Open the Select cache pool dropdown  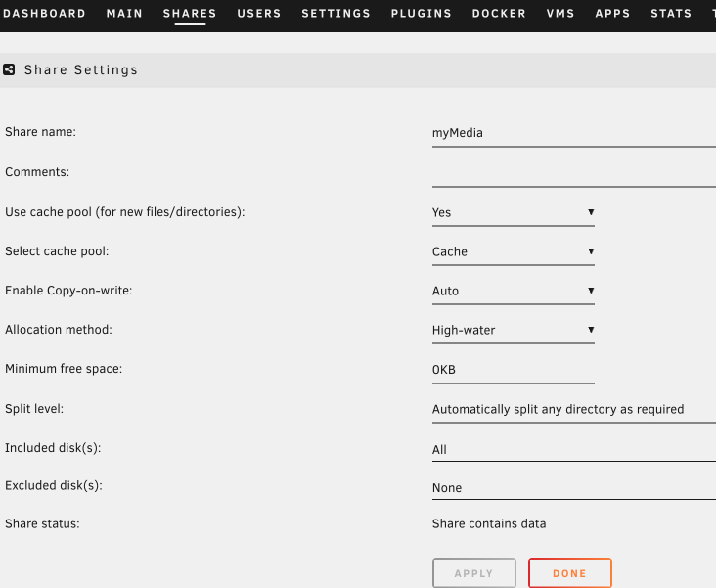coord(513,251)
